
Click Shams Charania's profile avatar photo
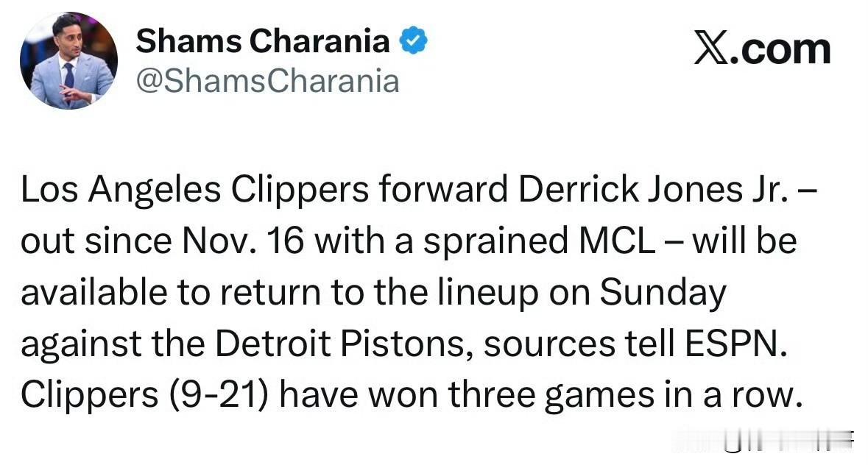[68, 61]
